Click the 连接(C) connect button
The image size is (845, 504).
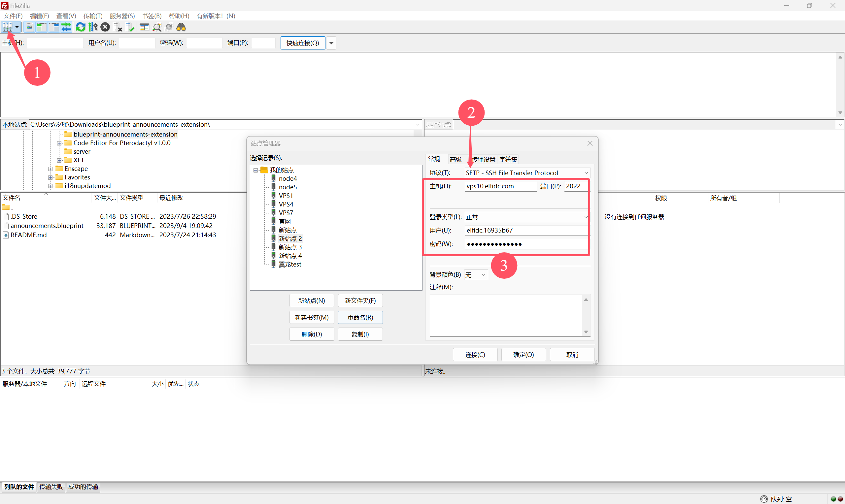click(475, 355)
